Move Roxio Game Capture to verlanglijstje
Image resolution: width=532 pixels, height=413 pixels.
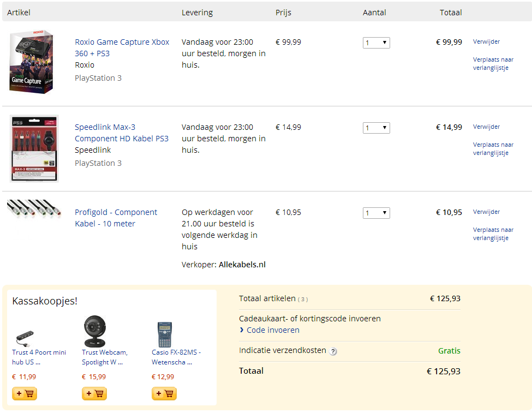pyautogui.click(x=493, y=63)
